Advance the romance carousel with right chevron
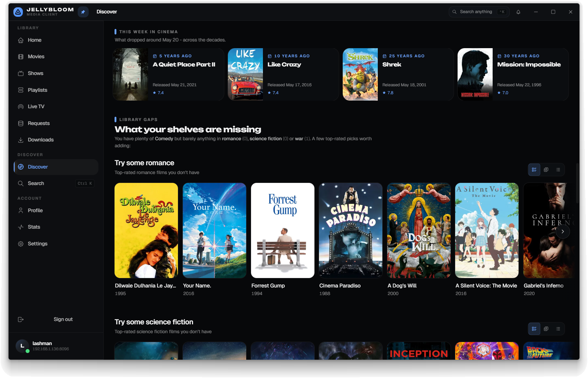This screenshot has height=378, width=588. (x=563, y=232)
